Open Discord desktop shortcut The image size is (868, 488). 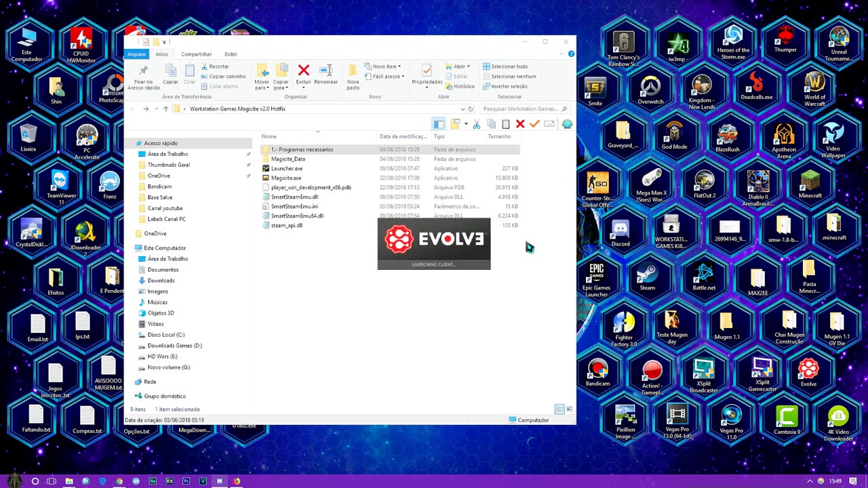click(x=620, y=233)
